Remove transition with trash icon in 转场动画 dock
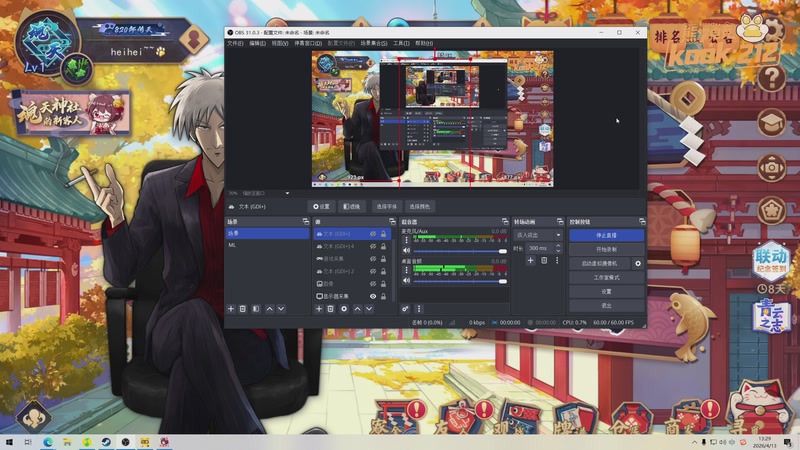Screen dimensions: 800x450 point(544,260)
